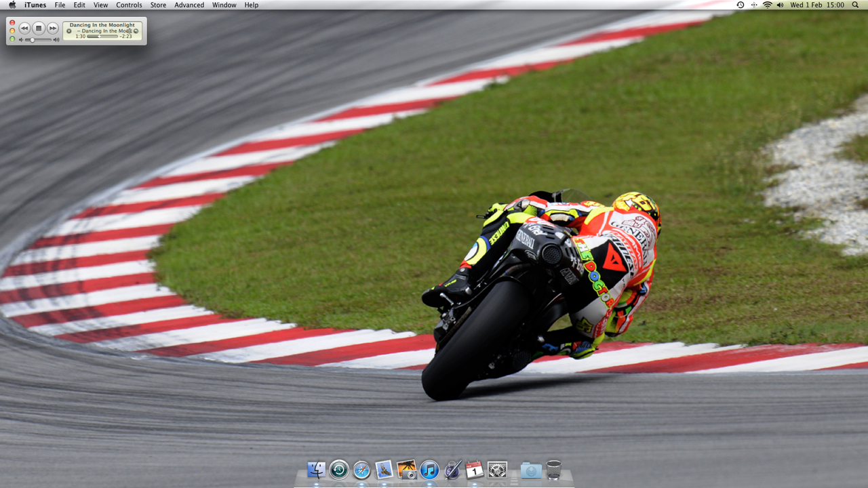Click the iTunes icon in the Dock
The width and height of the screenshot is (868, 488).
point(429,470)
